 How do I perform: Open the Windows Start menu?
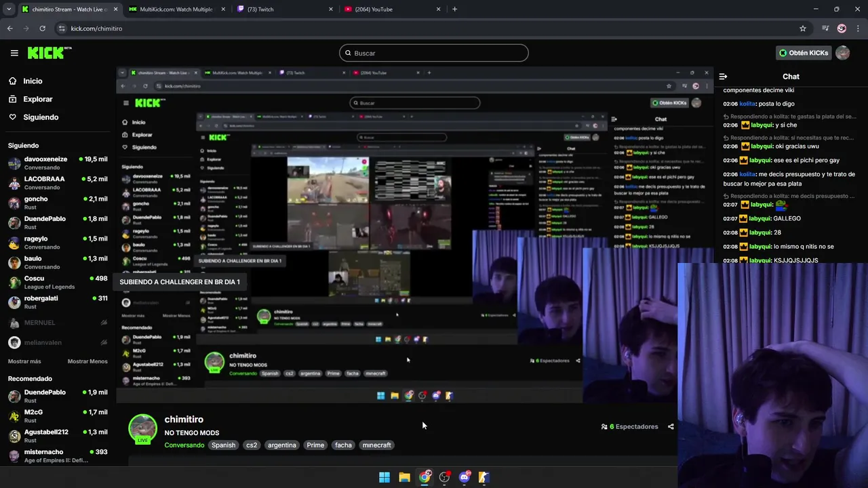(x=384, y=477)
